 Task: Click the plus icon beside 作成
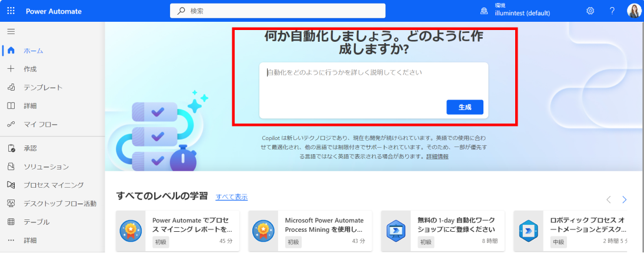[x=11, y=69]
